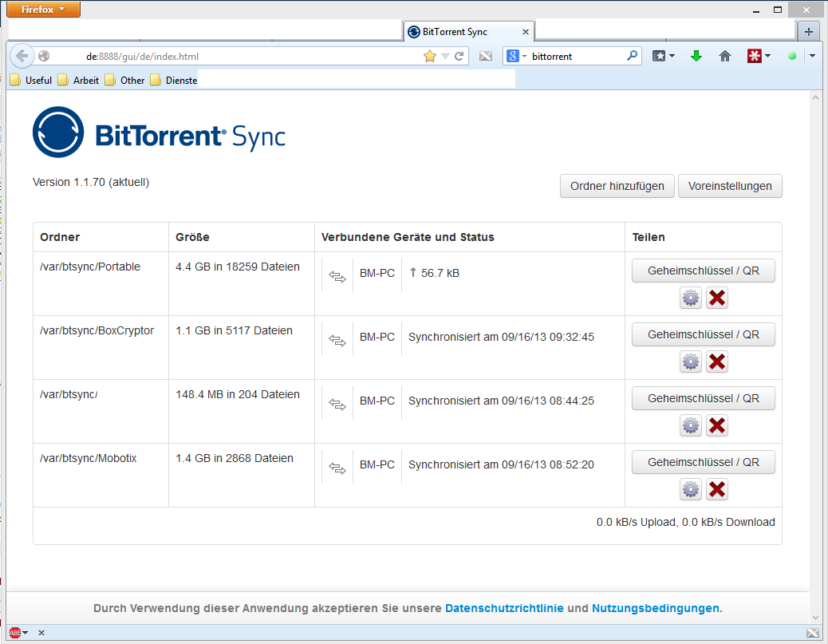The height and width of the screenshot is (644, 828).
Task: Go to the browser home page
Action: coord(725,56)
